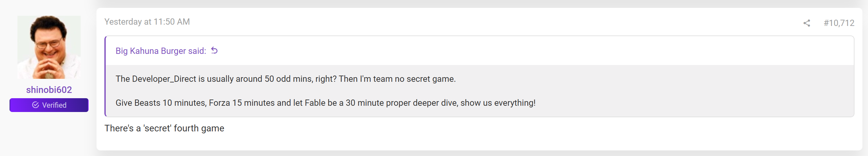Click the share icon beside post number
The width and height of the screenshot is (868, 156).
coord(806,23)
